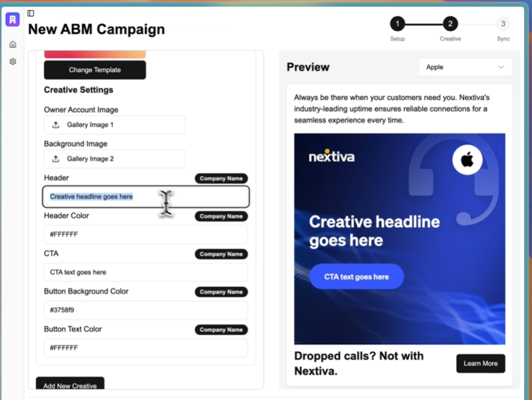Screen dimensions: 532x400
Task: Insert Company Name tag for Header
Action: pyautogui.click(x=221, y=178)
